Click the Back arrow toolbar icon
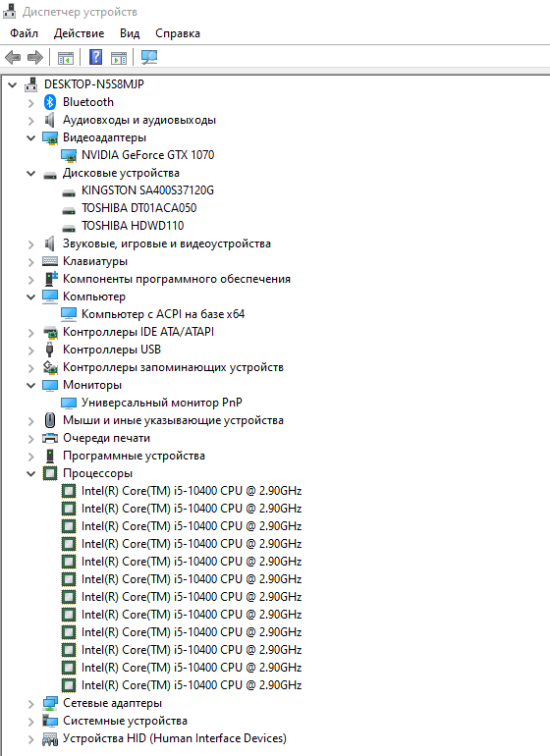Screen dimensions: 550x756 [x=13, y=57]
